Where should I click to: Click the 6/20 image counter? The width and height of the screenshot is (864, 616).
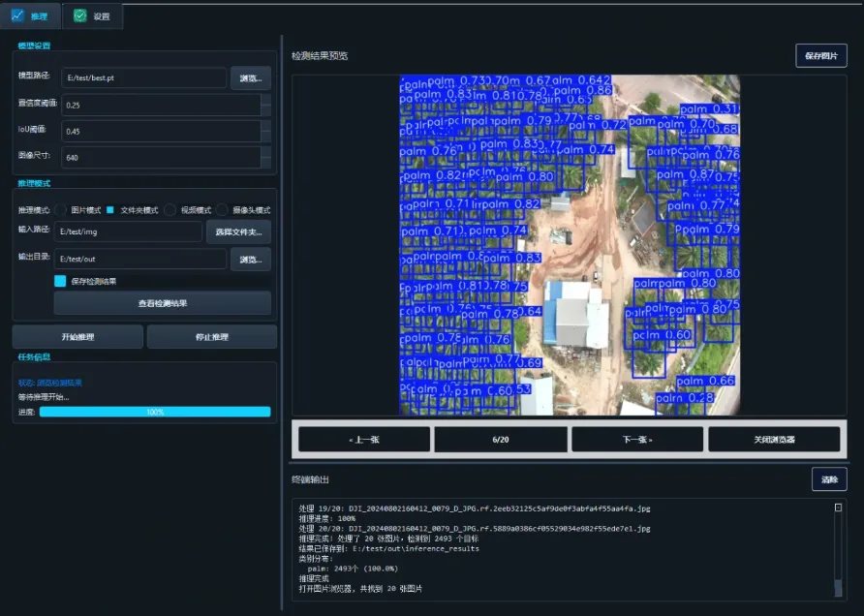click(x=501, y=440)
